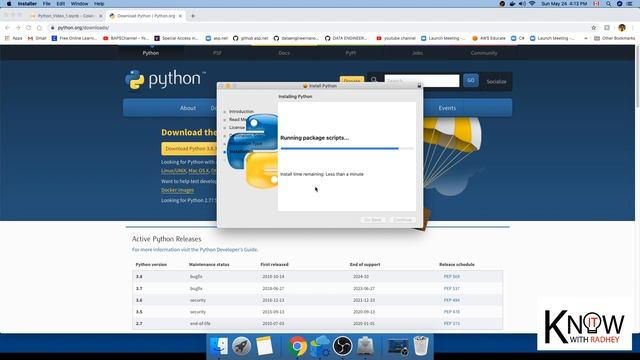The height and width of the screenshot is (360, 640).
Task: Open the Events menu on python.org
Action: pos(447,108)
